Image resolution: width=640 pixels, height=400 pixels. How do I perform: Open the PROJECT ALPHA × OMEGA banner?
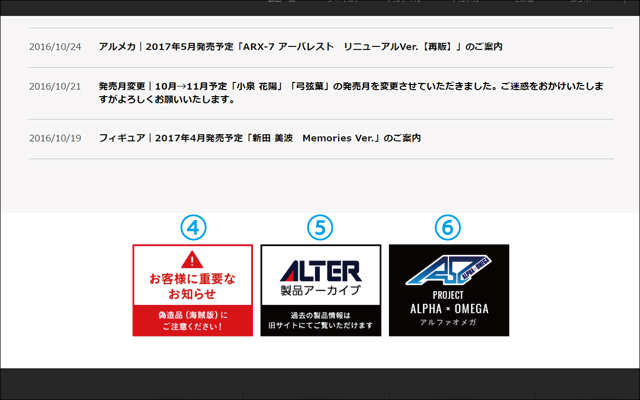[x=449, y=290]
